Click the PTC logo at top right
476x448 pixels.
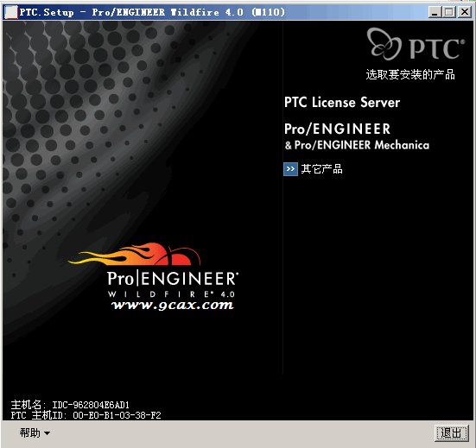click(416, 44)
